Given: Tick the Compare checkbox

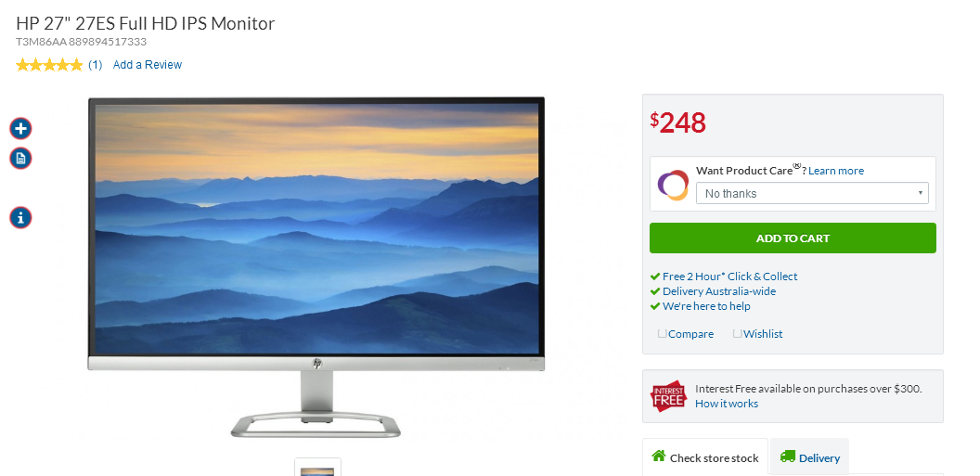Looking at the screenshot, I should pos(662,334).
